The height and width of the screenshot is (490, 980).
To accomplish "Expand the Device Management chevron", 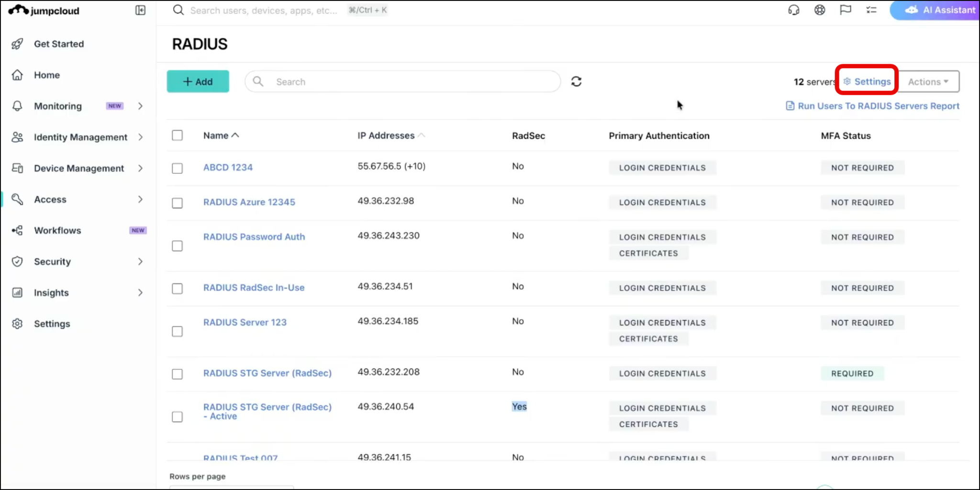I will (x=140, y=168).
